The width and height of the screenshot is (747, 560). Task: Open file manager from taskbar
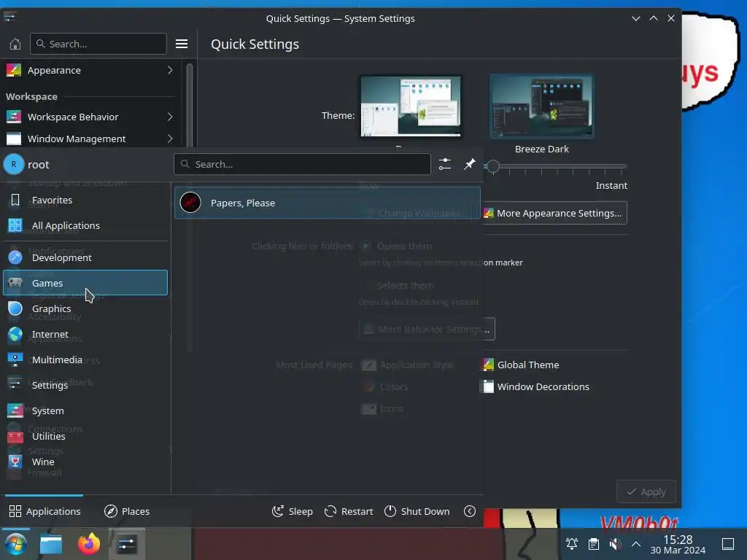pyautogui.click(x=51, y=544)
